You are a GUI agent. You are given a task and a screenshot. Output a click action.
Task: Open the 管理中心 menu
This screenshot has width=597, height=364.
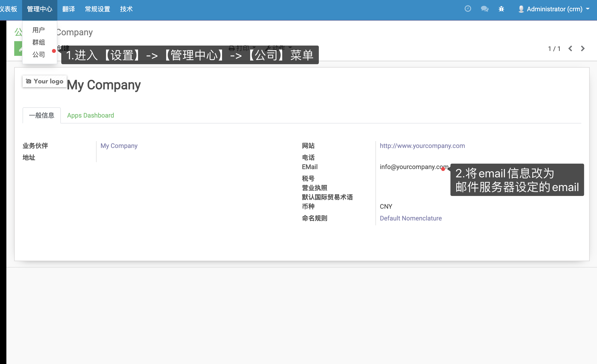pyautogui.click(x=39, y=9)
